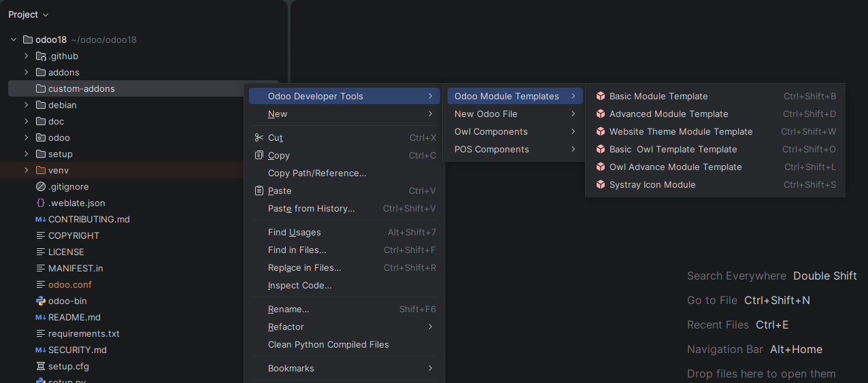Open the New submenu
This screenshot has height=383, width=868.
[344, 114]
